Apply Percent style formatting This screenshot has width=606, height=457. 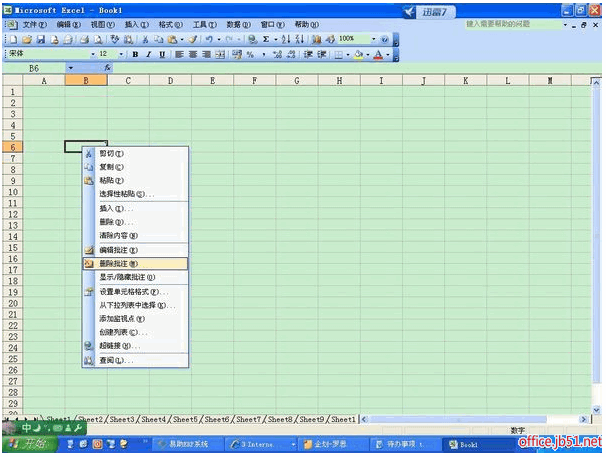point(250,55)
